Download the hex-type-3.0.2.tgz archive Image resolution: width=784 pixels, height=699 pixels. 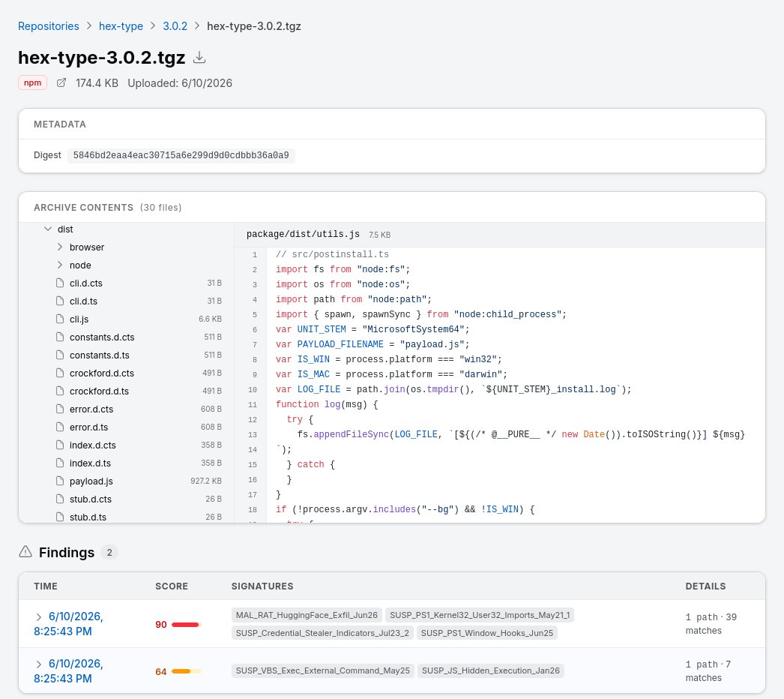tap(199, 58)
